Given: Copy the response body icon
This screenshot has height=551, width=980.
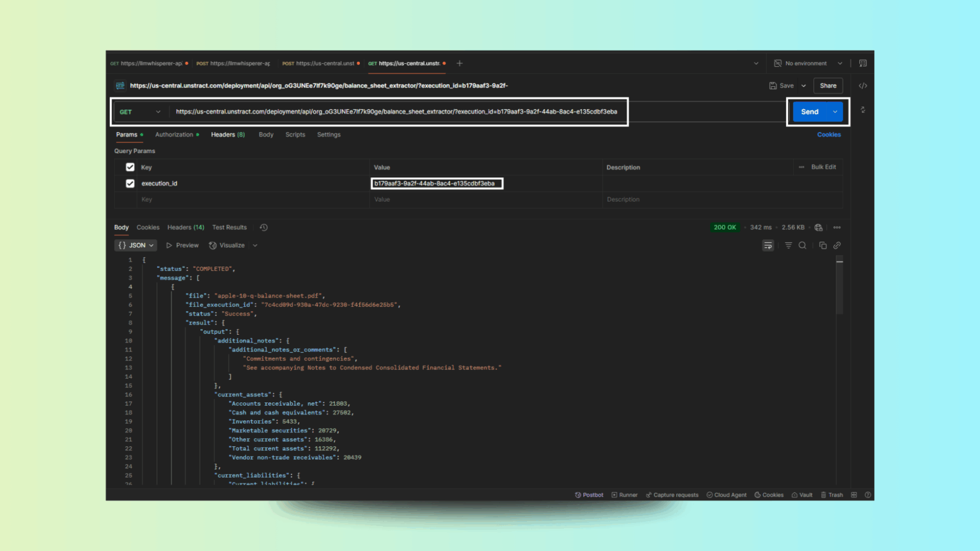Looking at the screenshot, I should tap(822, 246).
